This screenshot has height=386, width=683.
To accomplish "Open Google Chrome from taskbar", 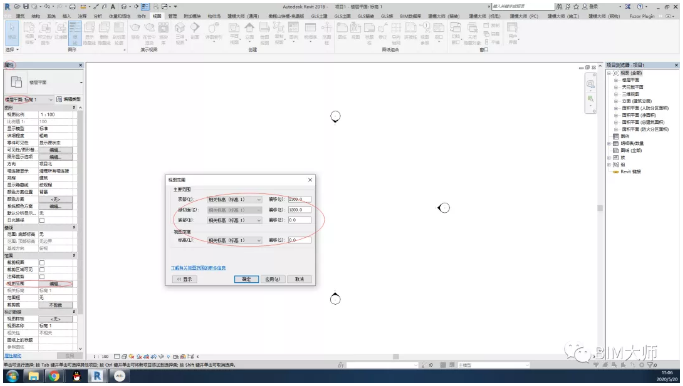I will click(54, 376).
